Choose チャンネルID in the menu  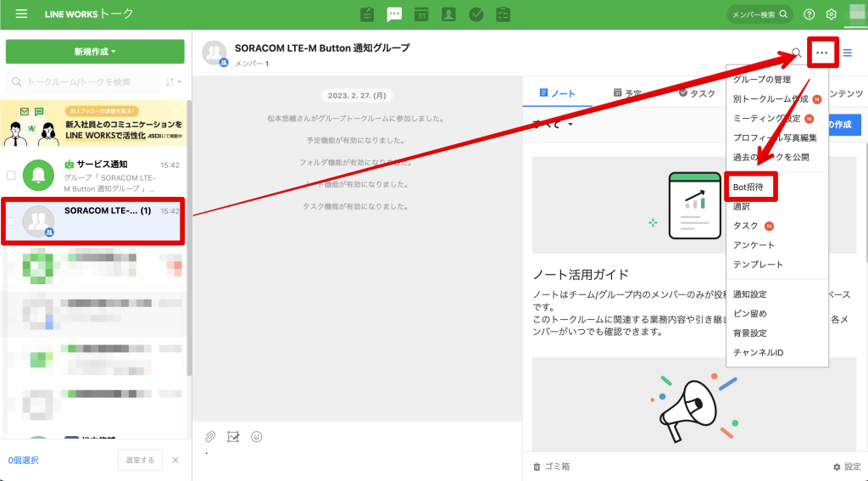point(758,352)
